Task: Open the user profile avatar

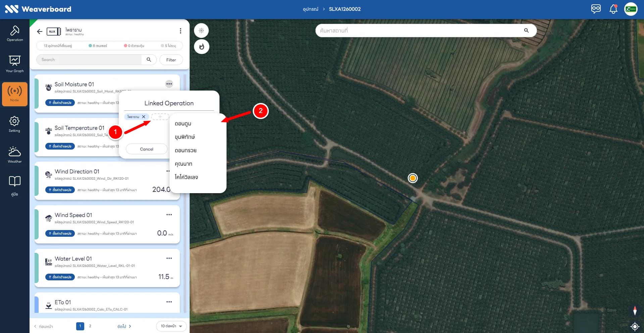Action: [x=631, y=9]
